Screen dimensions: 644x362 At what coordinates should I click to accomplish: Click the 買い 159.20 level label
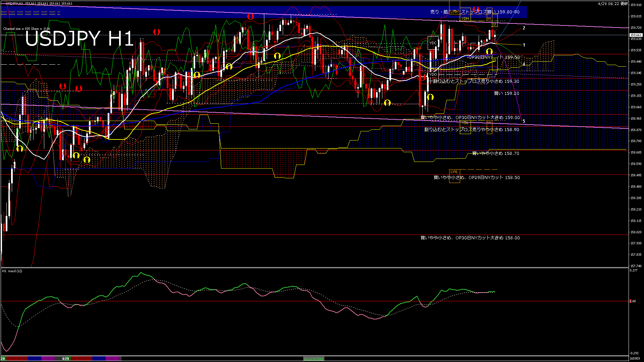click(x=506, y=94)
